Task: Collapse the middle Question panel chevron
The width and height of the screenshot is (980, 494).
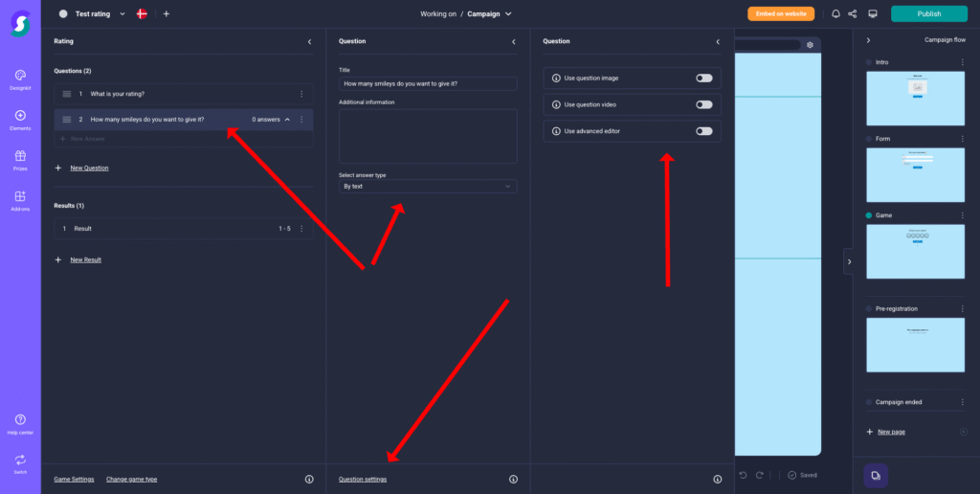Action: 514,41
